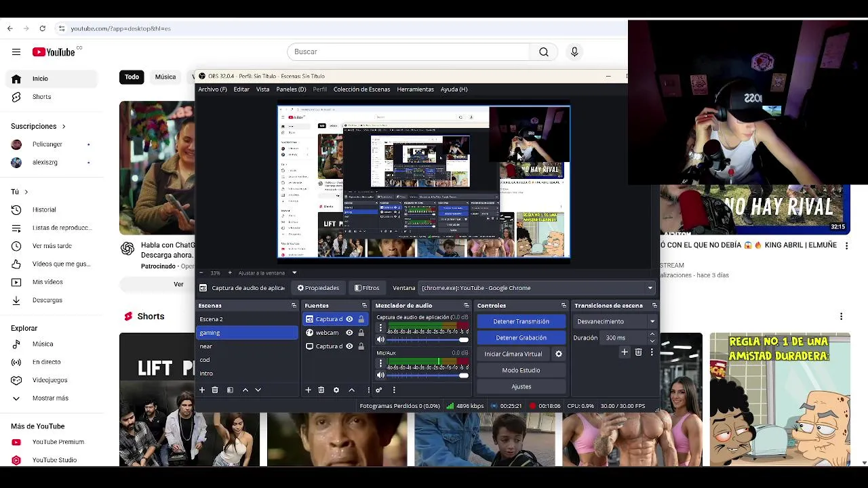868x488 pixels.
Task: Start voice search with the microphone icon
Action: pos(574,52)
